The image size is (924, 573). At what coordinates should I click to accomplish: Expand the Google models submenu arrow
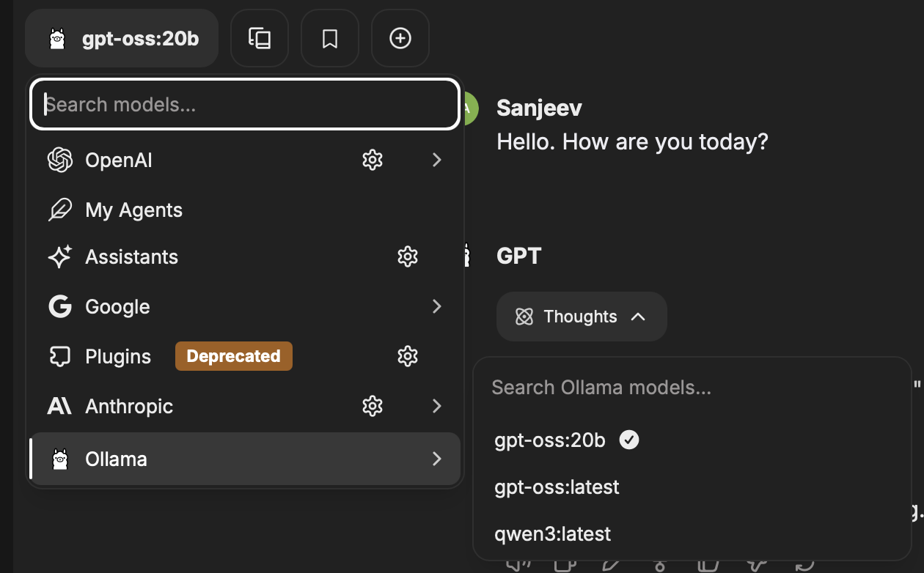(x=437, y=306)
